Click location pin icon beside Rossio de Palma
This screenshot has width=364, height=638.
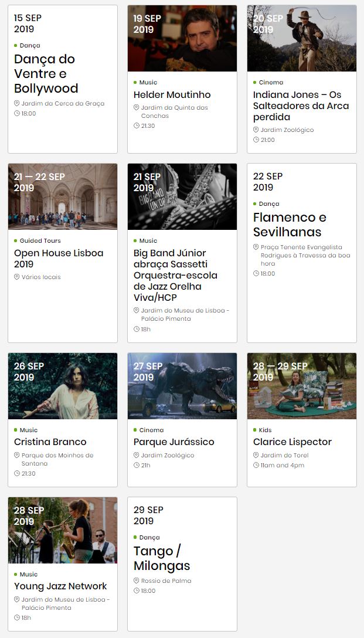pos(136,581)
